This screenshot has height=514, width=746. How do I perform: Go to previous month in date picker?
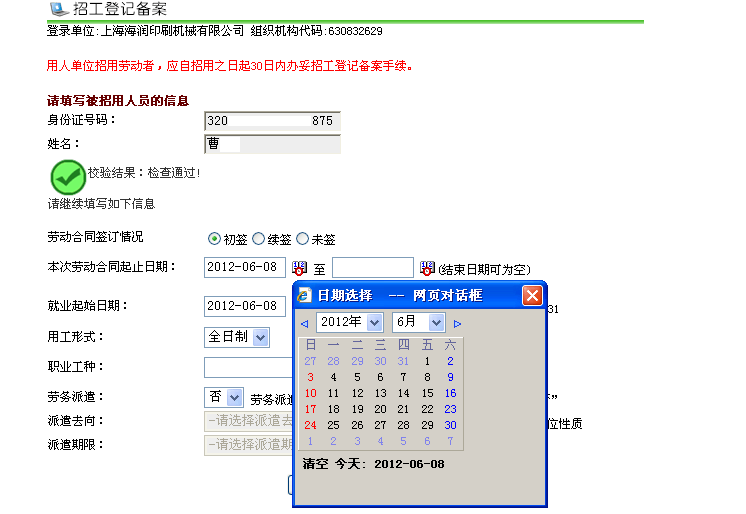[305, 323]
